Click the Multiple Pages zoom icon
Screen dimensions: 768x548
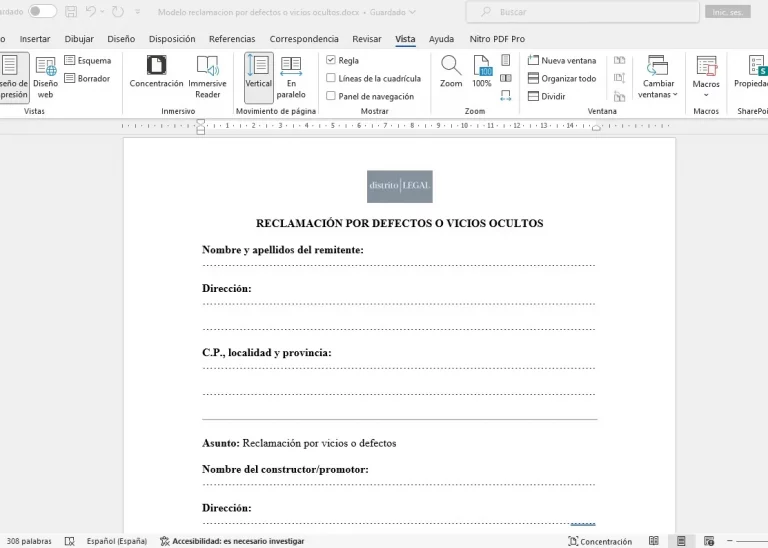505,78
